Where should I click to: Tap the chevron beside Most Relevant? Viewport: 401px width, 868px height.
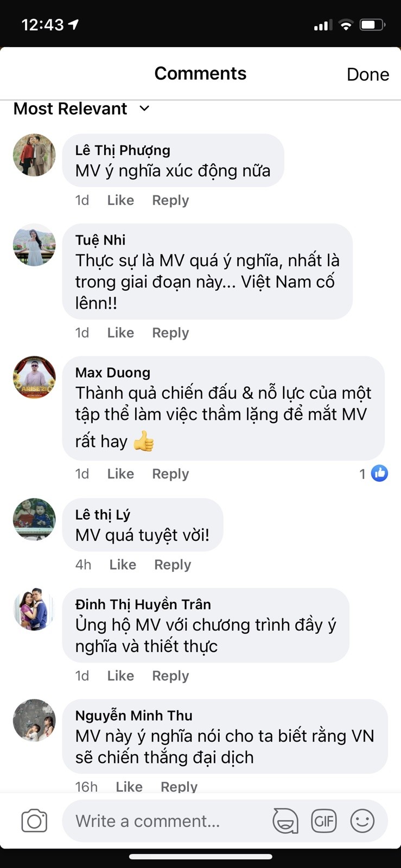tap(144, 108)
